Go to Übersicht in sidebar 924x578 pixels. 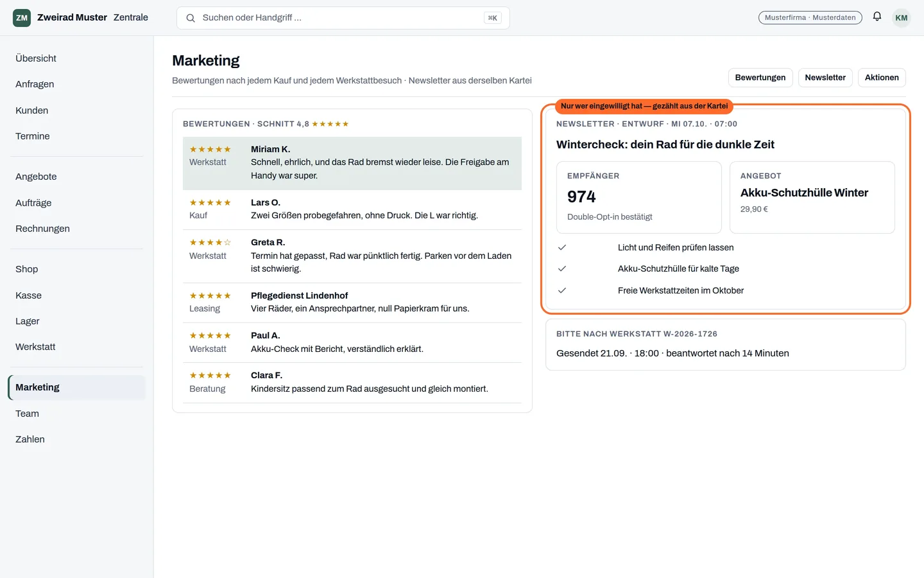pos(77,58)
